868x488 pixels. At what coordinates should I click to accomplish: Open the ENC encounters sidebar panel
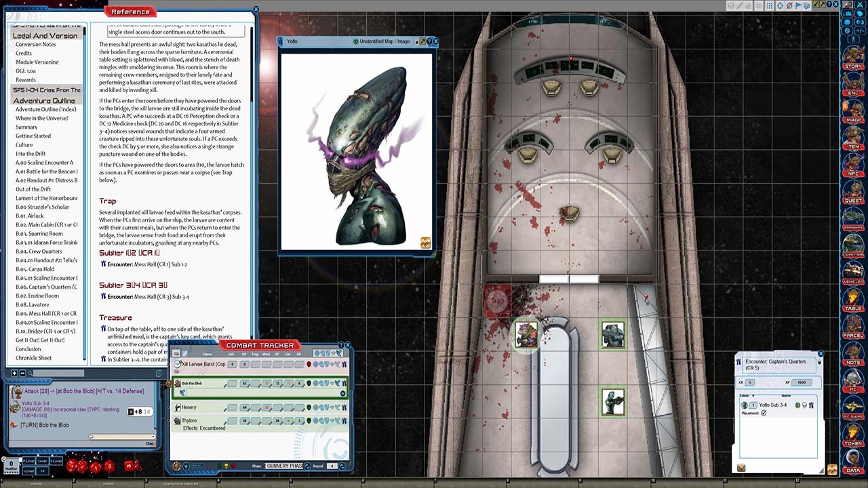coord(852,87)
